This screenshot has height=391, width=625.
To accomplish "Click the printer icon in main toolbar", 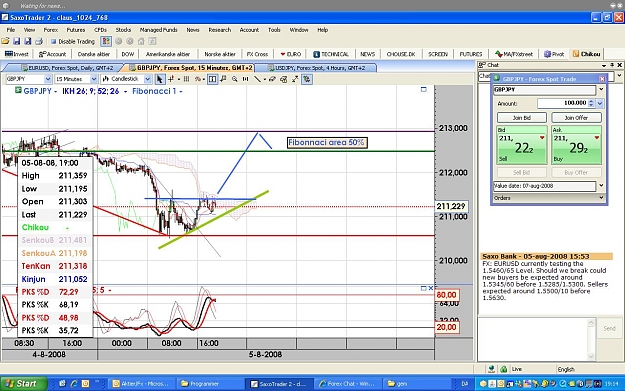I will [x=39, y=41].
